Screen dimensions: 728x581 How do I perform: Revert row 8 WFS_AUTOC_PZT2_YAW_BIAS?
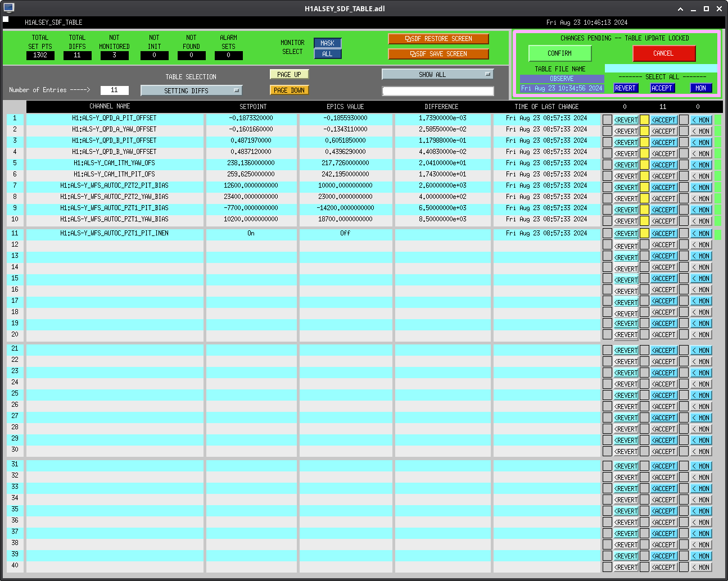click(626, 198)
